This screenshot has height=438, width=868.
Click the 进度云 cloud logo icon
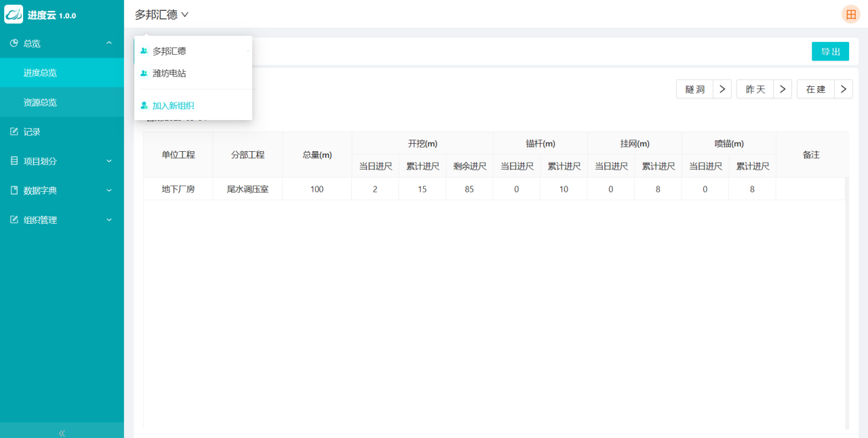pyautogui.click(x=14, y=14)
